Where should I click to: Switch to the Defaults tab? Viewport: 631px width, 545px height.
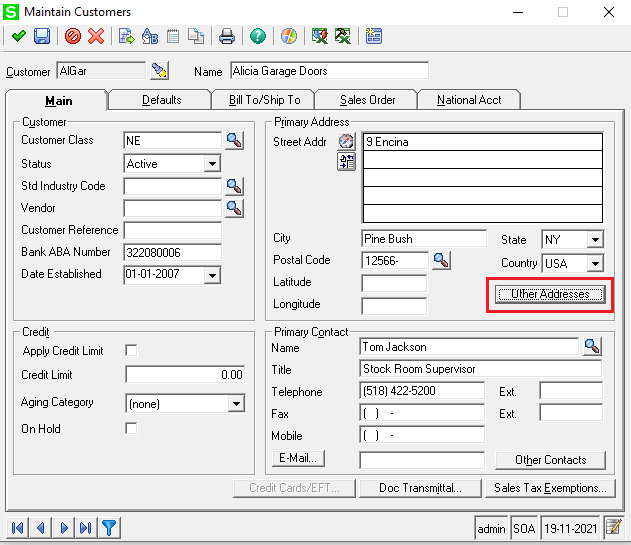click(x=161, y=99)
